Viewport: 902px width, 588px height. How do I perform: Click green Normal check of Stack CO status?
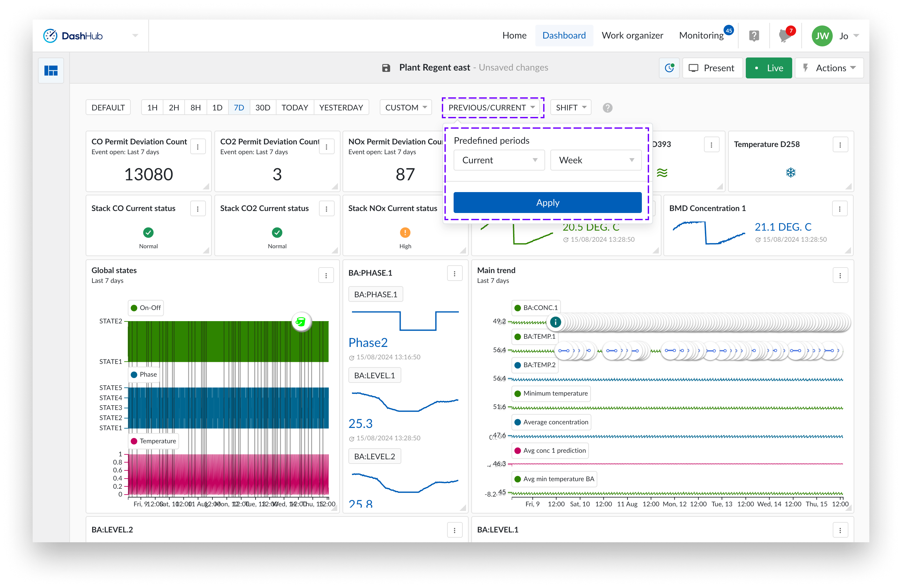[x=148, y=233]
